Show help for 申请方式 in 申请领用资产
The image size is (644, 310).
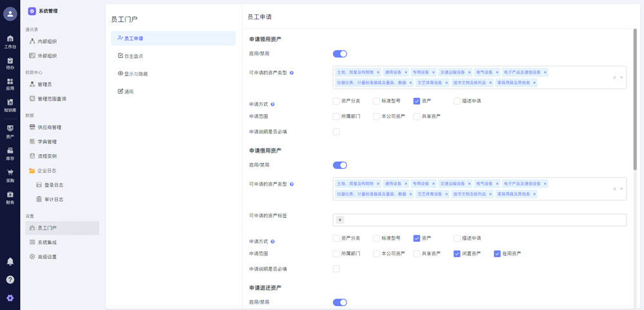(272, 104)
